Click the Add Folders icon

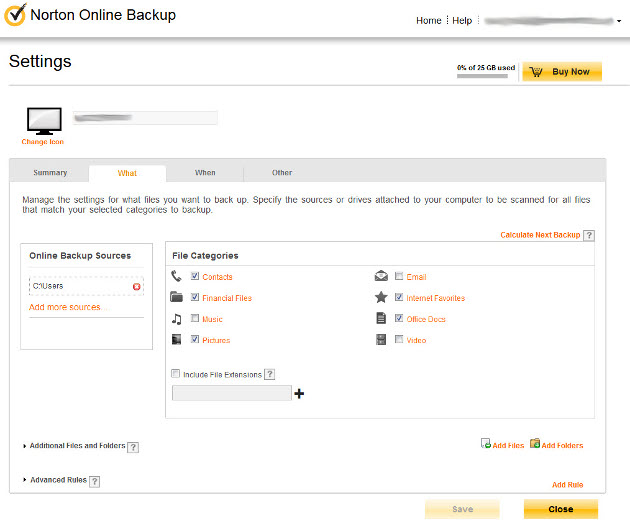coord(535,443)
